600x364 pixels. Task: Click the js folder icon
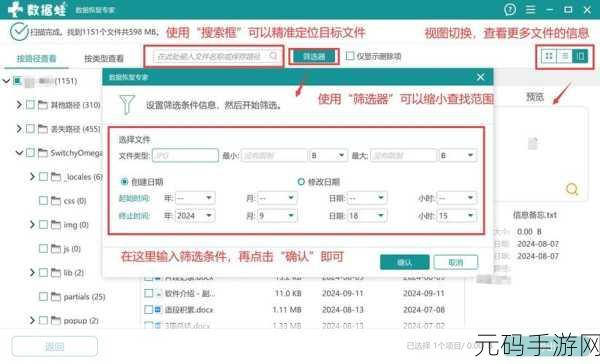coord(56,249)
